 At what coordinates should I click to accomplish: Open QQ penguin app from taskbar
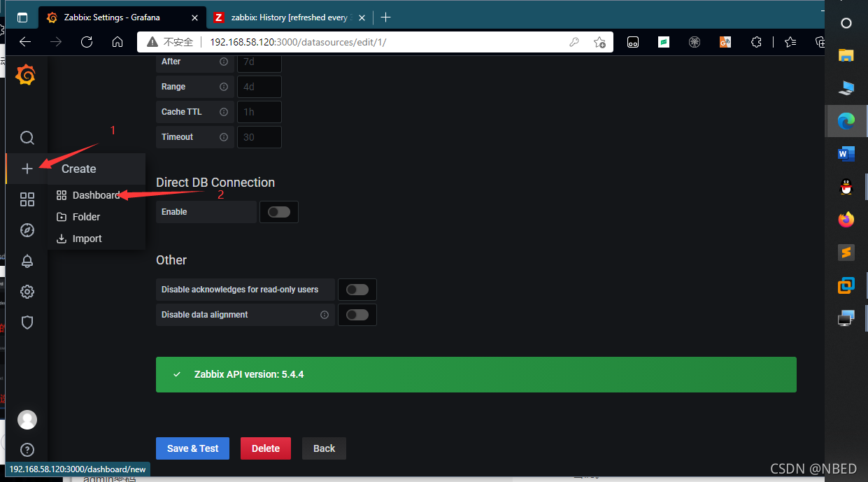(x=846, y=187)
